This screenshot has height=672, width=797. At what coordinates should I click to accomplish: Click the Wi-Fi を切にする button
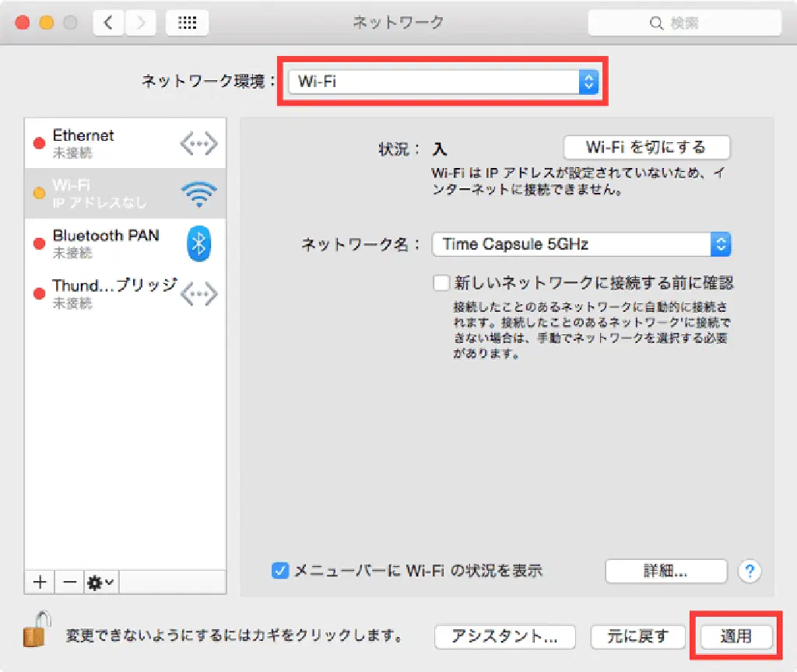(x=646, y=147)
